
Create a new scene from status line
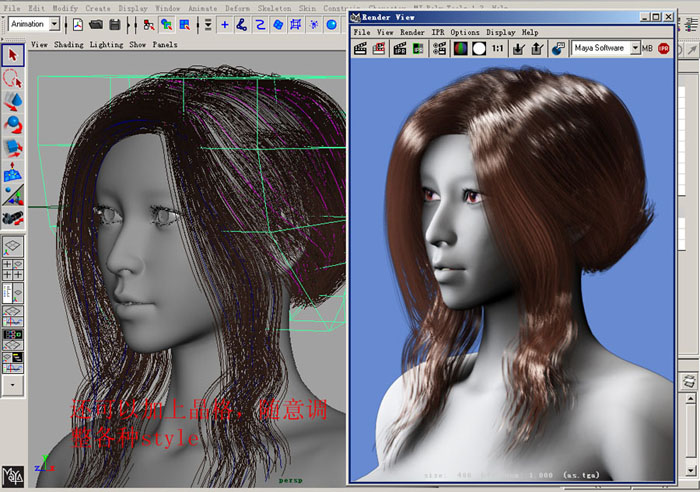[x=78, y=25]
